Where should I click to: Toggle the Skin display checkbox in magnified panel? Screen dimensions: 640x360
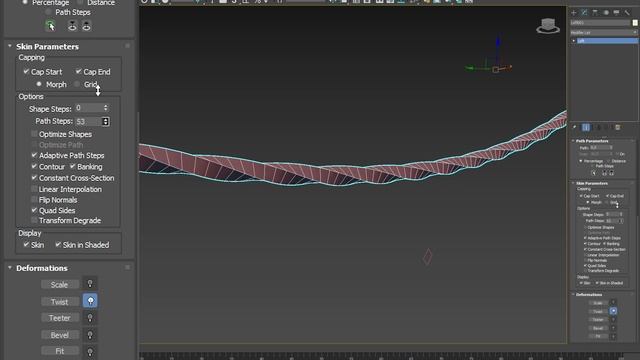point(26,244)
